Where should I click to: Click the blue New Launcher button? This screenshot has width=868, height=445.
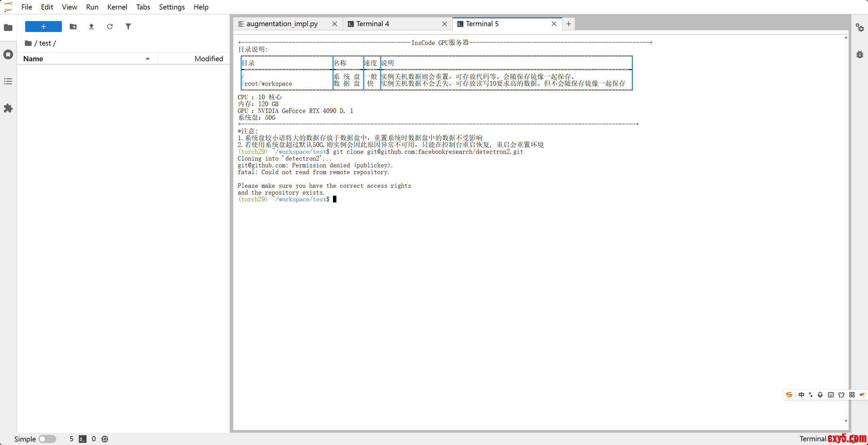[x=44, y=27]
